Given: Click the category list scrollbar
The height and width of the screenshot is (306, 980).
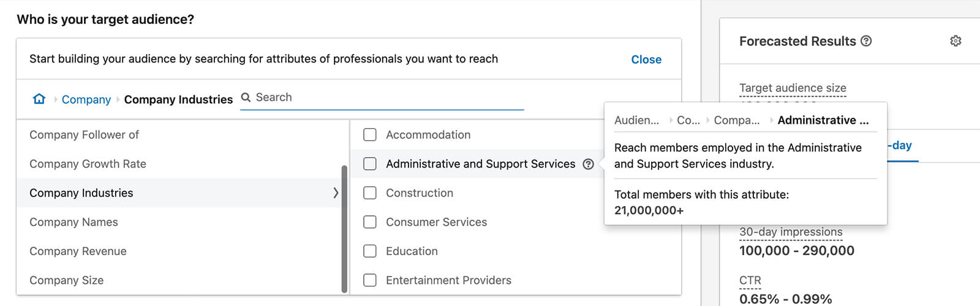Looking at the screenshot, I should point(344,229).
